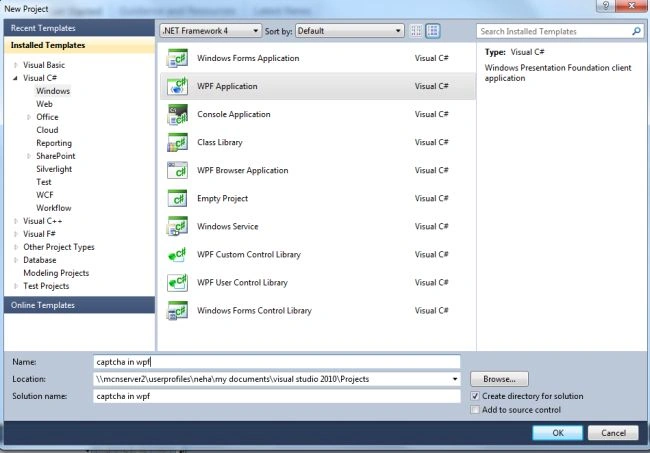This screenshot has height=453, width=650.
Task: Expand the Other Project Types node
Action: coord(16,247)
